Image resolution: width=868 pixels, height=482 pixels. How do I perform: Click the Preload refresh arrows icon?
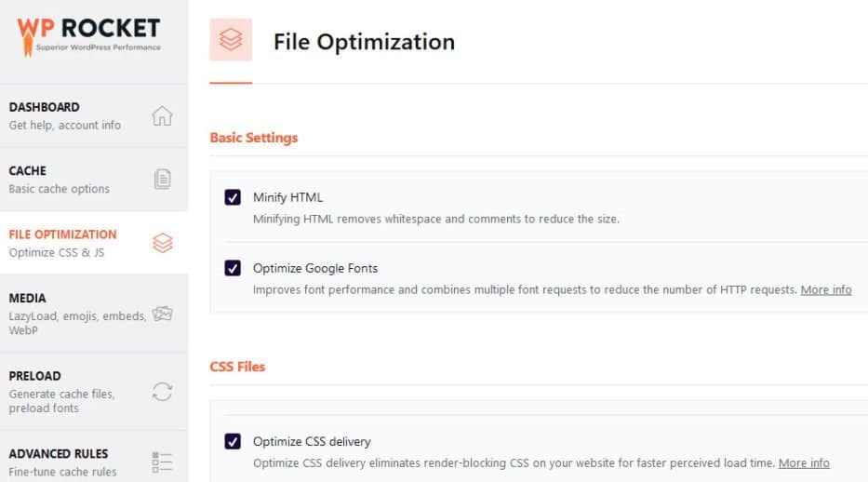tap(162, 392)
